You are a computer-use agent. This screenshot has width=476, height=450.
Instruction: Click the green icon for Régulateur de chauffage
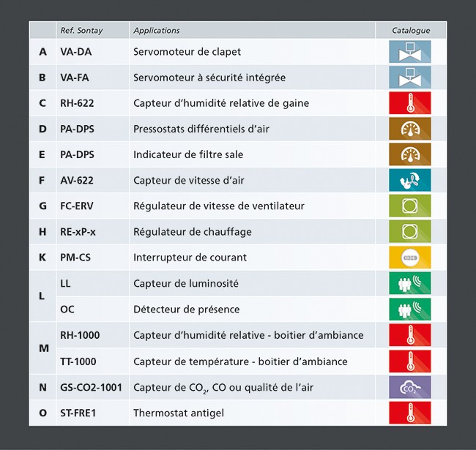410,231
